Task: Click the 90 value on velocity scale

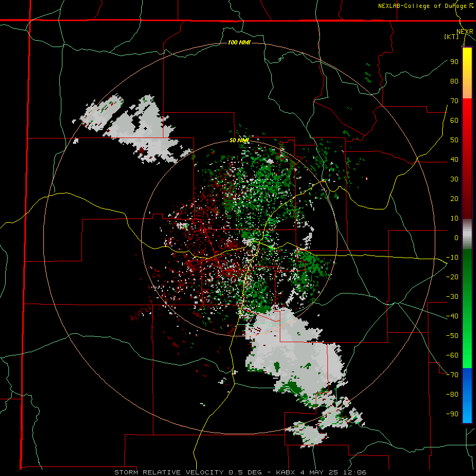Action: (x=454, y=62)
